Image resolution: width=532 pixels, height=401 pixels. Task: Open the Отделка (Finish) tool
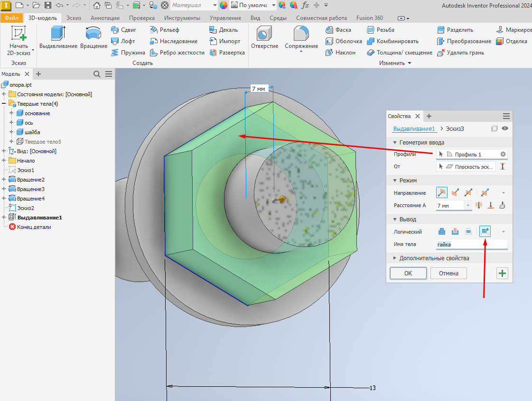(511, 41)
